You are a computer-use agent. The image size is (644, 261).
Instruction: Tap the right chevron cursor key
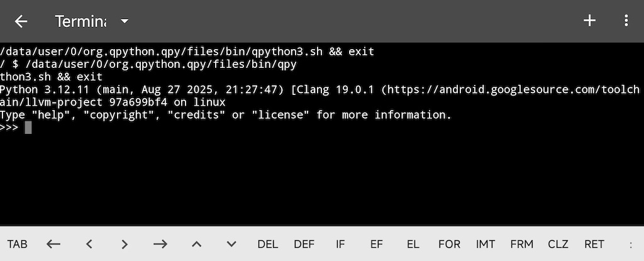(x=125, y=244)
